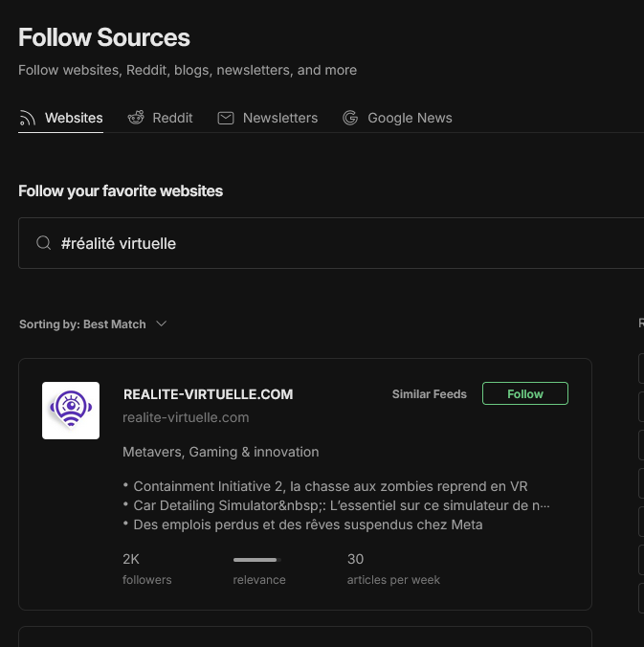
Task: Switch to the Reddit tab
Action: [x=160, y=118]
